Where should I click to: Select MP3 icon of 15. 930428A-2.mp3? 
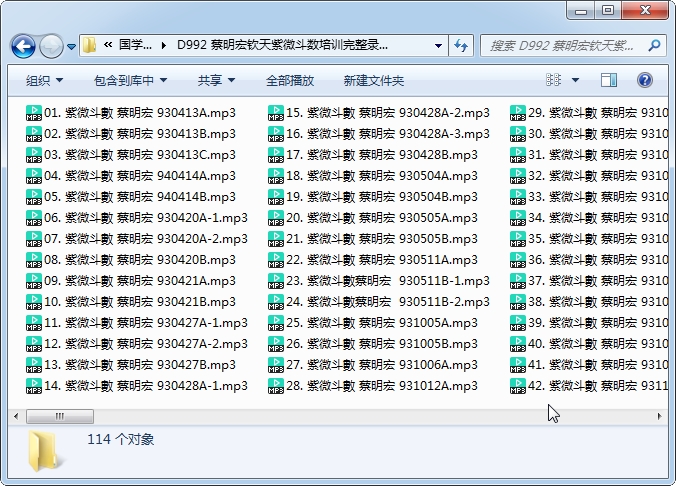pyautogui.click(x=275, y=113)
